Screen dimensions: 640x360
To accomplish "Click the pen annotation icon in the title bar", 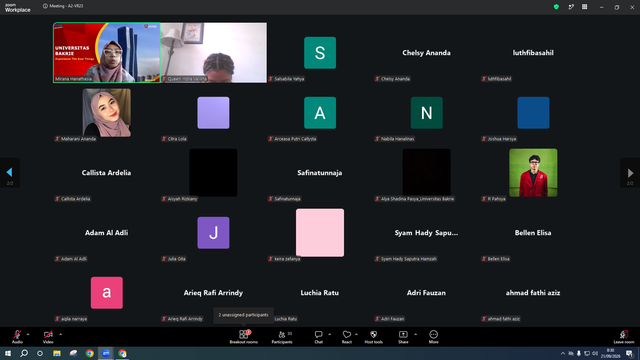I will [571, 7].
